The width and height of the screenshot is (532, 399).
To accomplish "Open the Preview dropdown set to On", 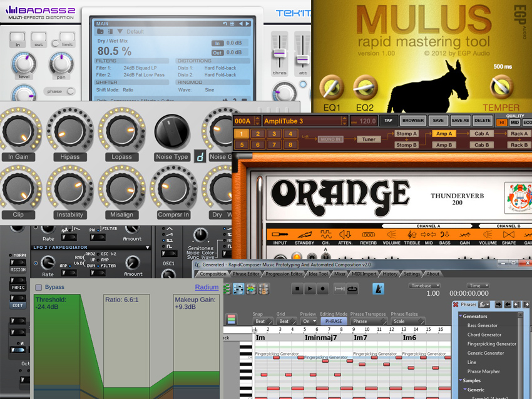I will pos(309,321).
